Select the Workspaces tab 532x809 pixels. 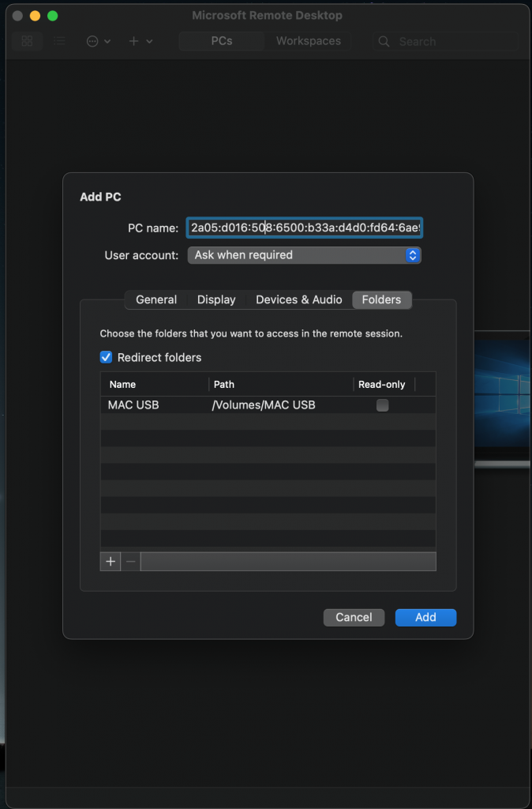point(308,41)
